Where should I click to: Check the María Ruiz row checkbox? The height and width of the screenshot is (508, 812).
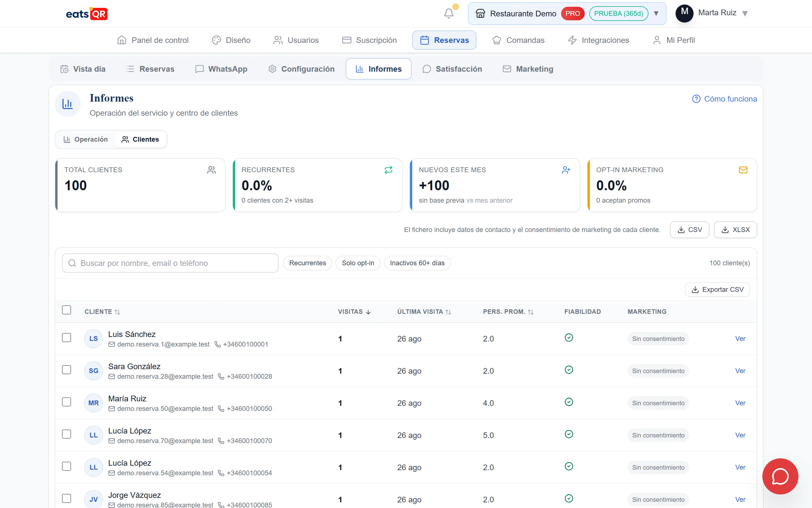pyautogui.click(x=67, y=402)
